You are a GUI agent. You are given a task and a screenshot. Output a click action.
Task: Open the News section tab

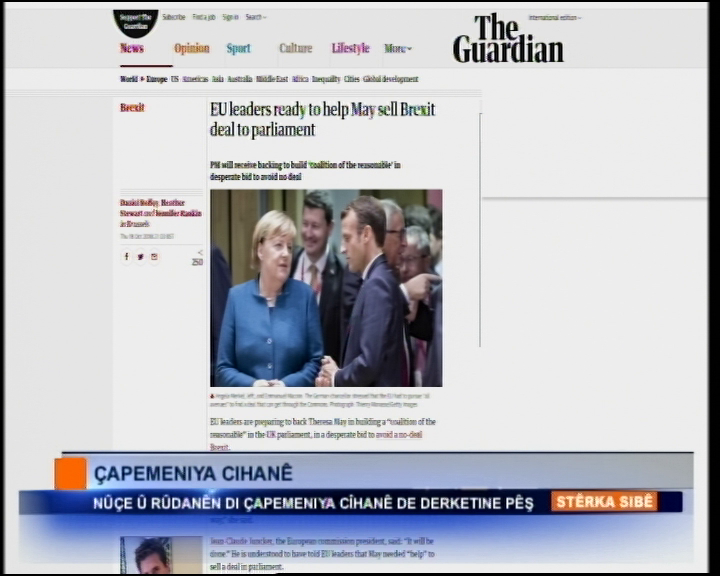coord(132,48)
